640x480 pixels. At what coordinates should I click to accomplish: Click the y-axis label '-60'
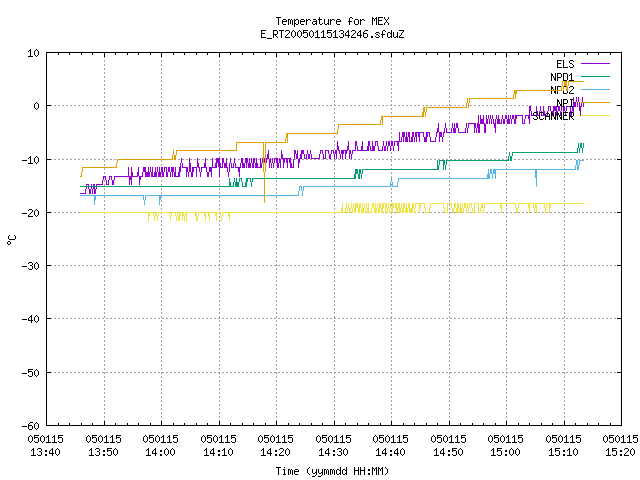coord(31,426)
